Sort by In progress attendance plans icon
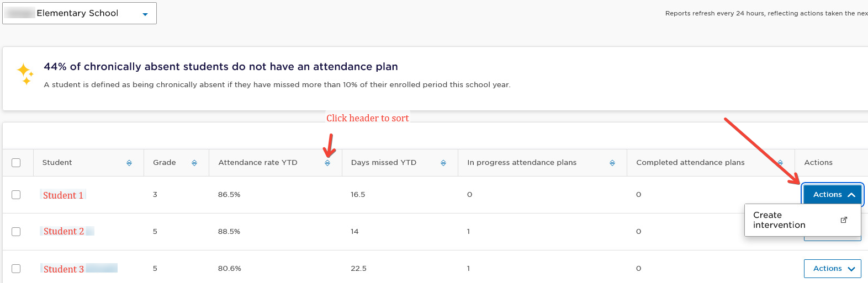This screenshot has width=868, height=283. click(x=612, y=163)
